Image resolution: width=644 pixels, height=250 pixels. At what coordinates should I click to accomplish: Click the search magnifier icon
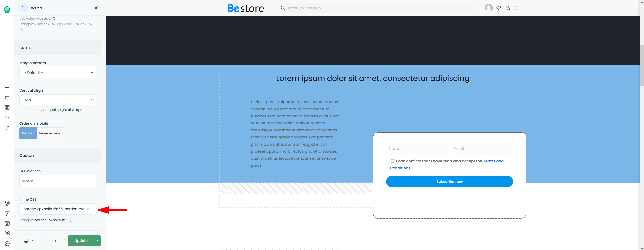(x=283, y=8)
